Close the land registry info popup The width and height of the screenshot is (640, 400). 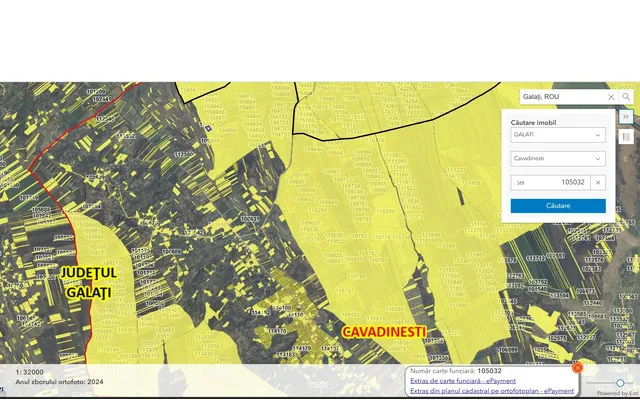pyautogui.click(x=578, y=368)
